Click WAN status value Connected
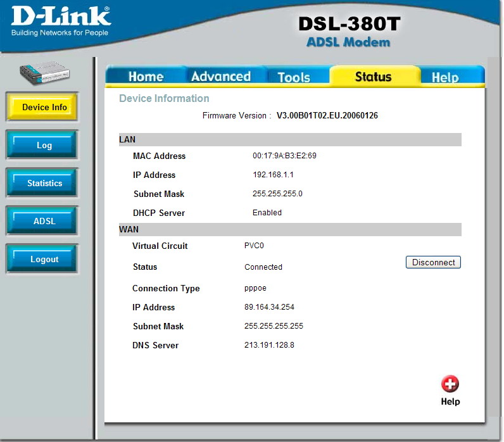Screen dimensions: 504x442 pyautogui.click(x=263, y=267)
